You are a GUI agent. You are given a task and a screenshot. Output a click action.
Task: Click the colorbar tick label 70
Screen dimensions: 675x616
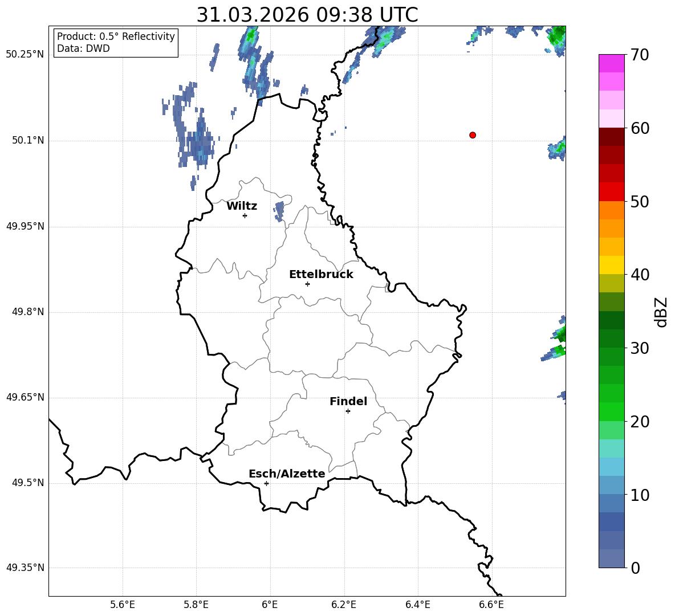tap(640, 55)
